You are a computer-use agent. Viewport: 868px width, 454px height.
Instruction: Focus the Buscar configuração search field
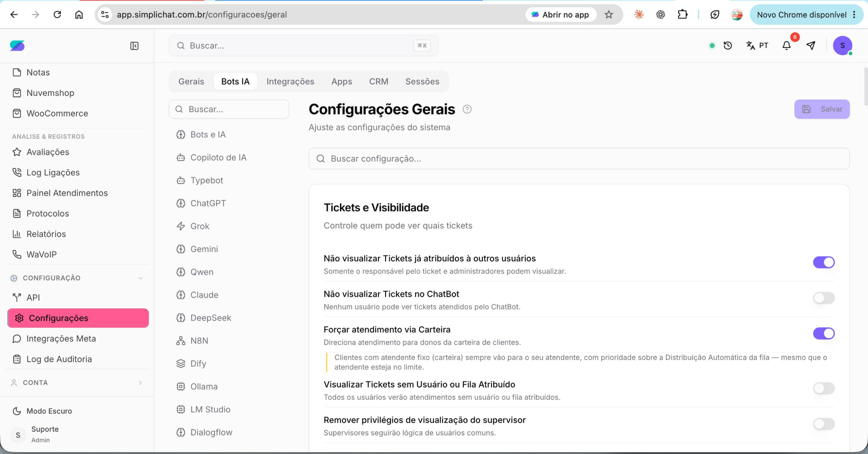click(579, 159)
